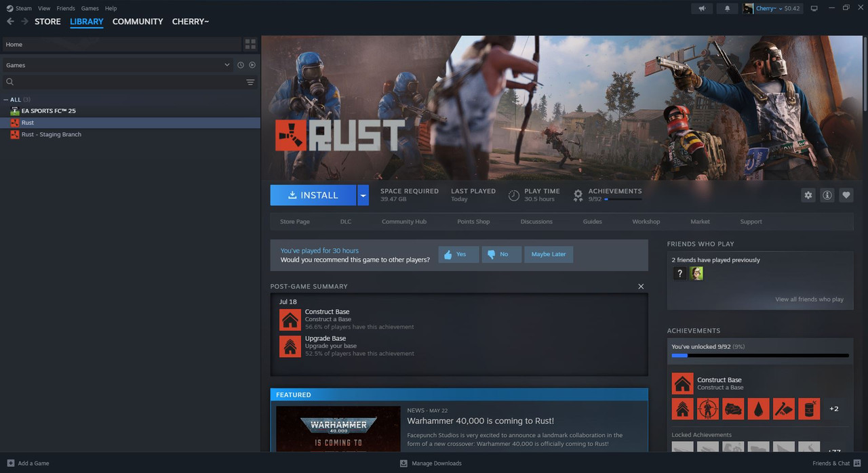This screenshot has width=868, height=473.
Task: Click the Steam back navigation arrow
Action: click(10, 22)
